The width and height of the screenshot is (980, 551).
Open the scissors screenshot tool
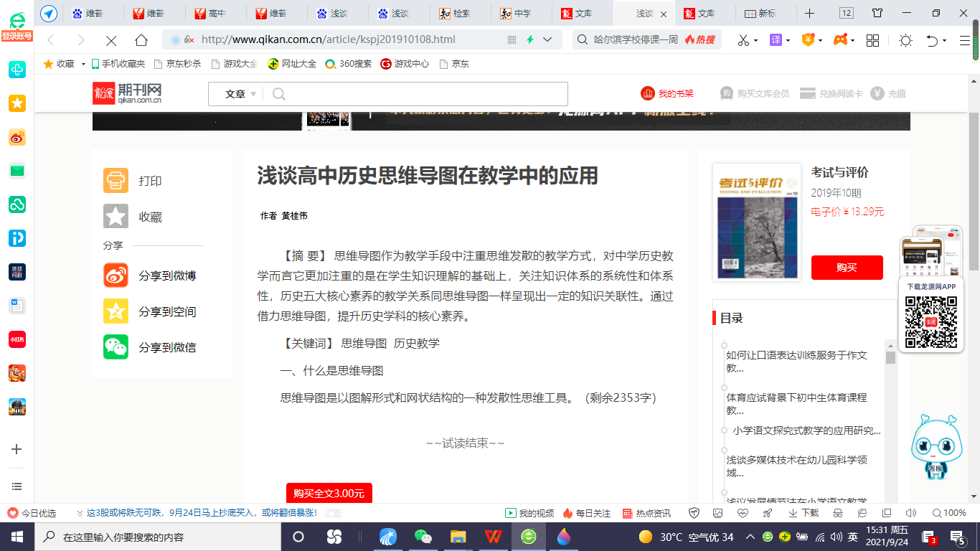tap(744, 40)
